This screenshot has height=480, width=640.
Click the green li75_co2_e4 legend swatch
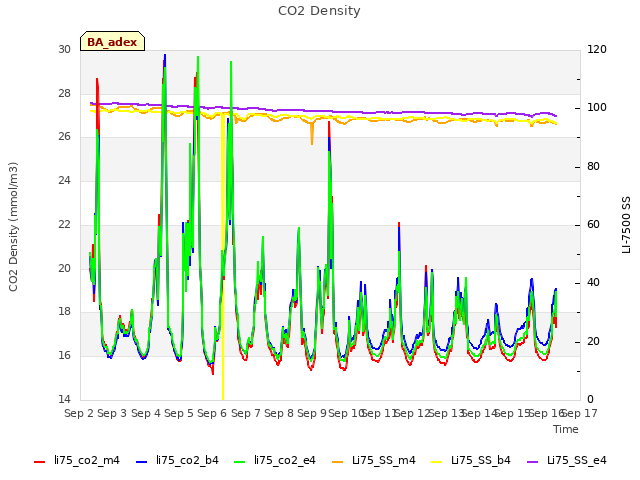pos(240,462)
